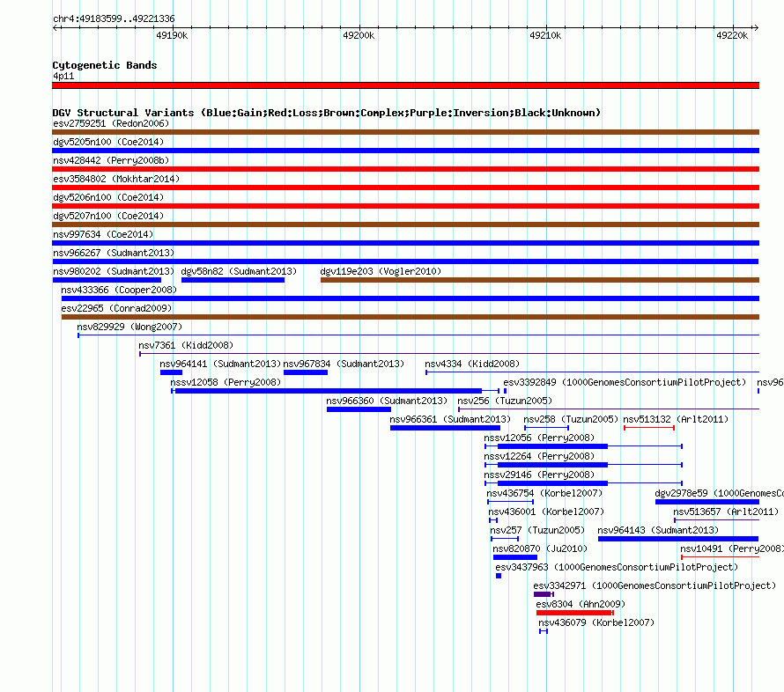Click the nsv964141 (Sudmant2013) blue bar
This screenshot has height=692, width=784.
click(x=171, y=372)
